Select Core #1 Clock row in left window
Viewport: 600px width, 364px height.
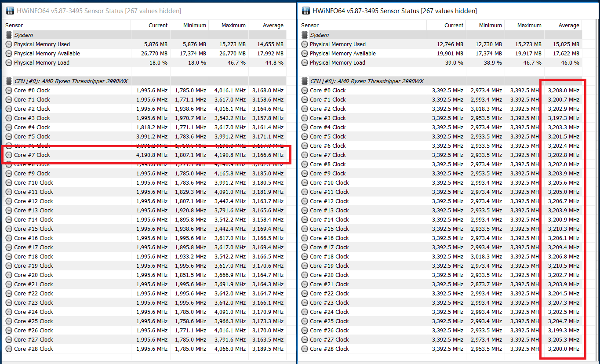pyautogui.click(x=145, y=99)
